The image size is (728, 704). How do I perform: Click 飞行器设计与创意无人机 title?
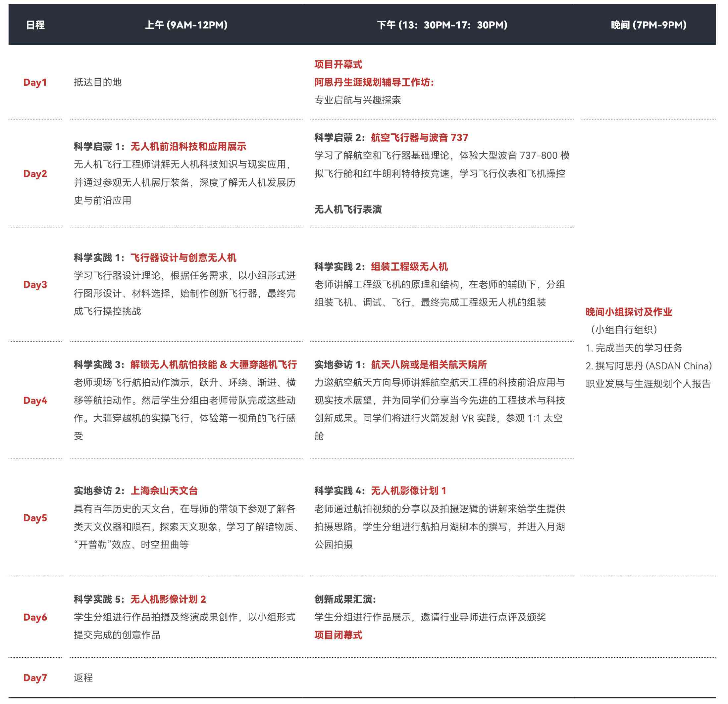pos(183,258)
